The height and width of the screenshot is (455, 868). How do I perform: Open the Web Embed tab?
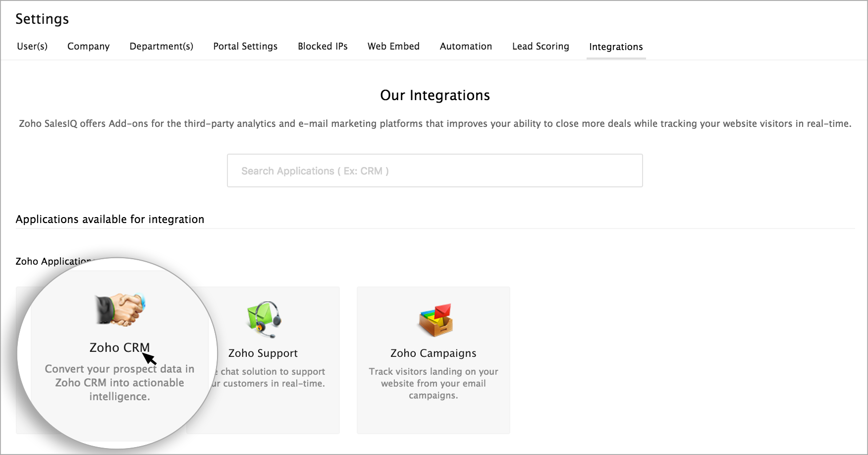point(393,46)
